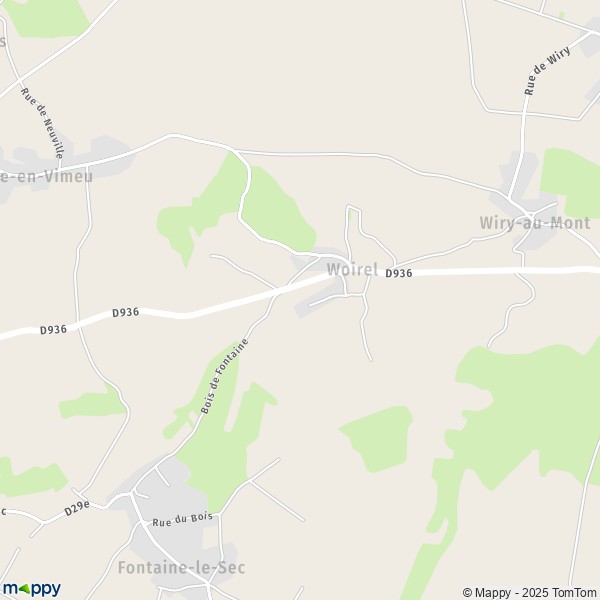Click the D29e road label
Viewport: 600px width, 600px height.
(77, 508)
